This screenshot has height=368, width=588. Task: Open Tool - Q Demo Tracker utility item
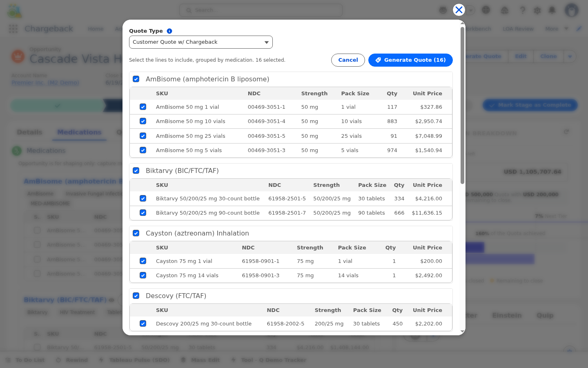[269, 360]
